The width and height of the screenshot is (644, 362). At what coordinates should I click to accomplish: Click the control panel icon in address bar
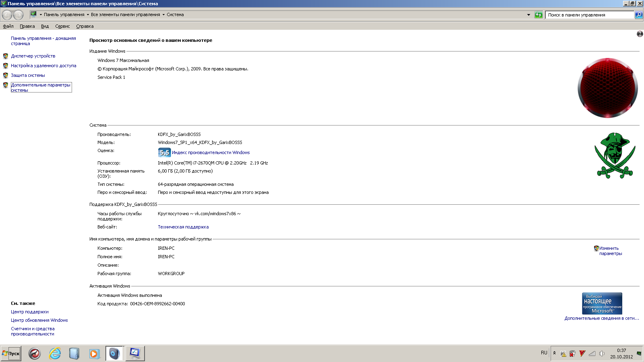click(x=34, y=14)
